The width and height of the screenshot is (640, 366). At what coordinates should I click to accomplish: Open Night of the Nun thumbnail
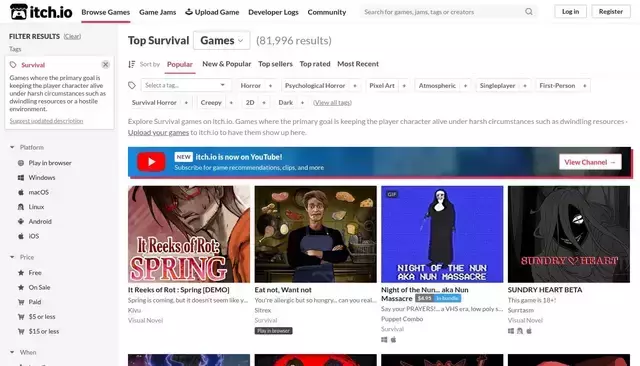(x=442, y=234)
